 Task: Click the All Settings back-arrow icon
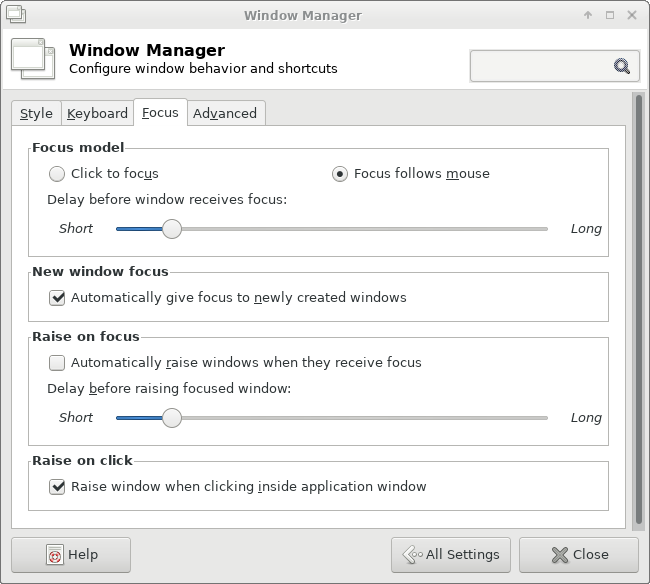tap(412, 555)
